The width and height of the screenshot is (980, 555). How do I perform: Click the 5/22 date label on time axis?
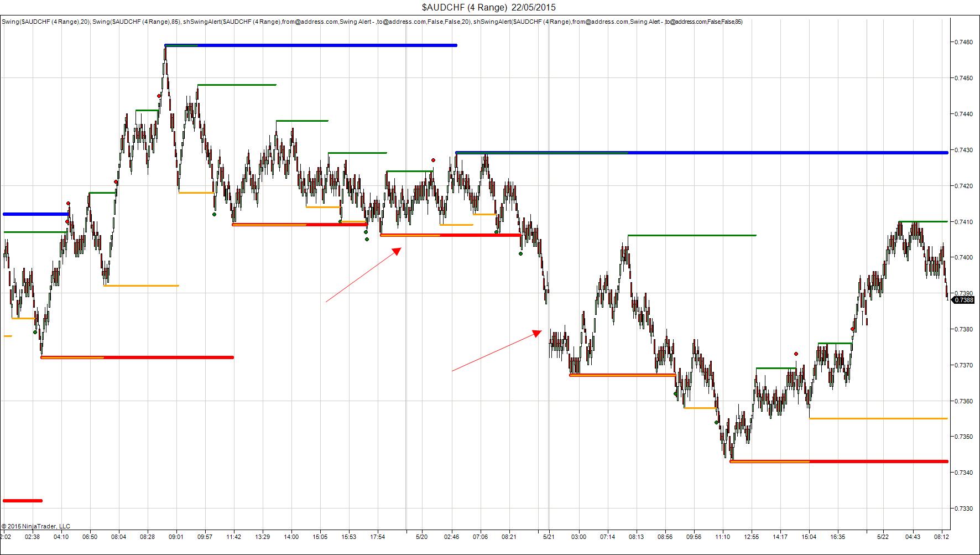(x=883, y=537)
